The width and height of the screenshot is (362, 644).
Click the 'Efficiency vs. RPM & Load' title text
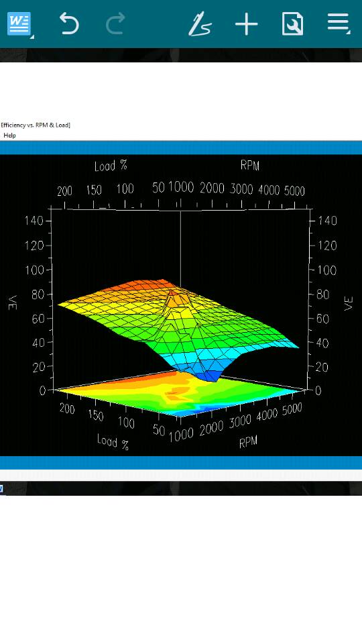(x=36, y=125)
